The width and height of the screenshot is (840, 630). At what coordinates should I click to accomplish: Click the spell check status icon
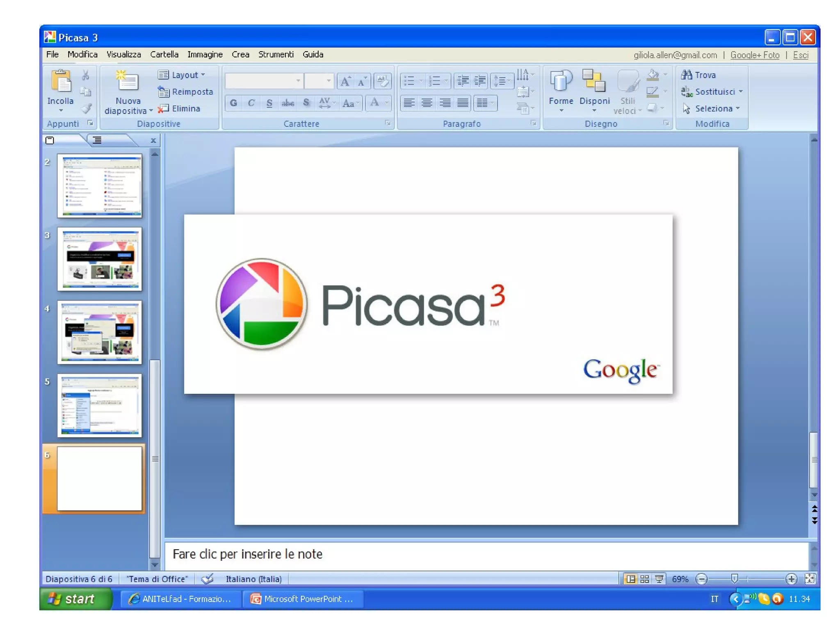(x=208, y=579)
